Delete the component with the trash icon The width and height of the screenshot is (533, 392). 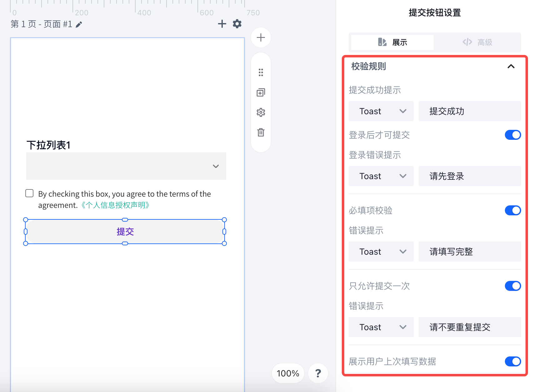(x=261, y=132)
